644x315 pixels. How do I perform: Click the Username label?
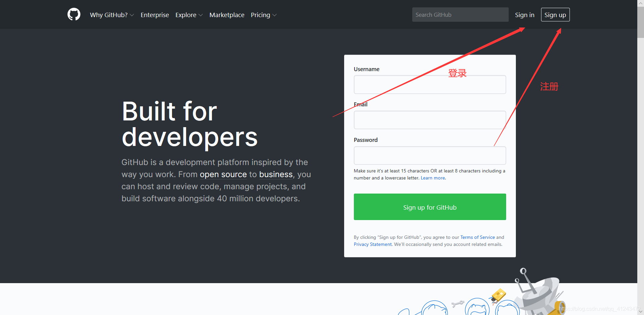(367, 69)
